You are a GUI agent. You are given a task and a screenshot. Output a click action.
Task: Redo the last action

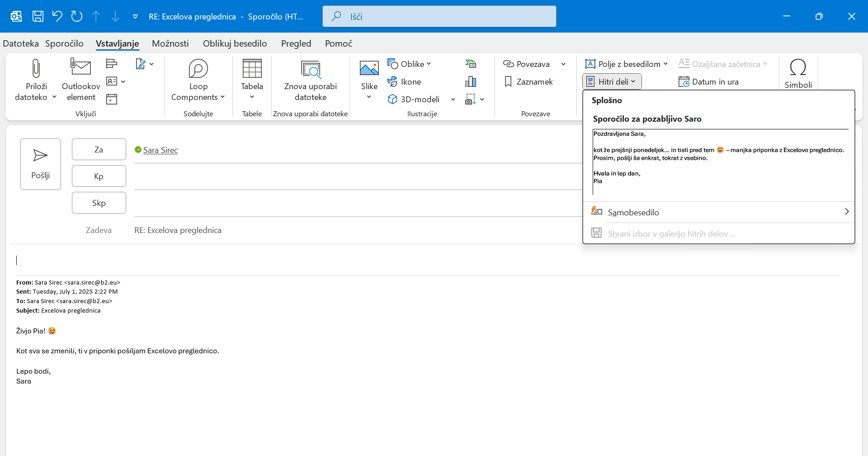tap(77, 16)
